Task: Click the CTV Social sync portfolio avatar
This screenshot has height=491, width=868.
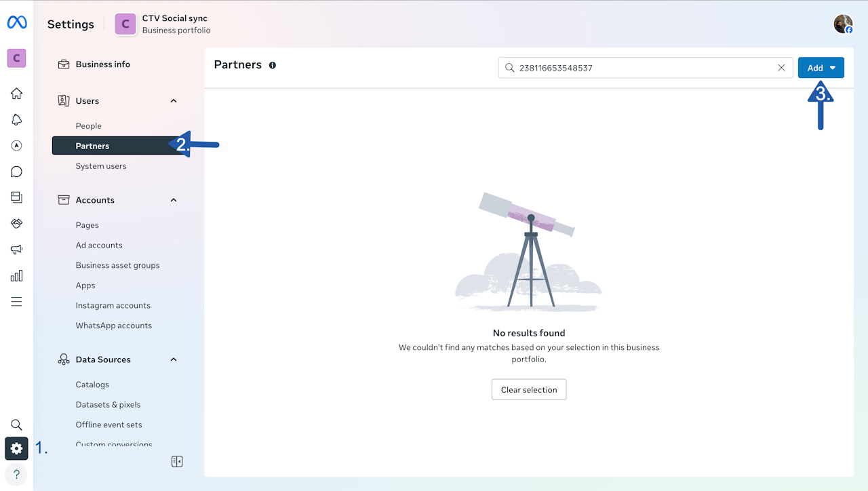Action: (x=125, y=24)
